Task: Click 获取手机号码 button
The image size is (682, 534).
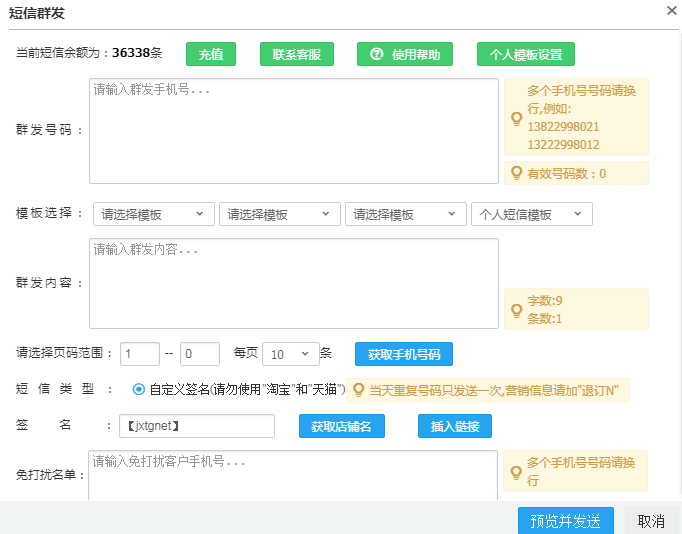Action: (x=404, y=354)
